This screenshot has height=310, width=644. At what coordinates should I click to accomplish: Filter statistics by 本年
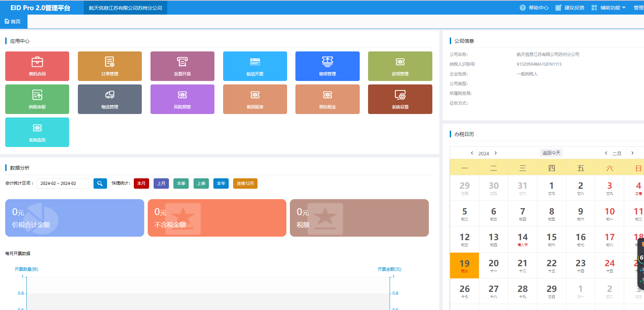pyautogui.click(x=221, y=183)
